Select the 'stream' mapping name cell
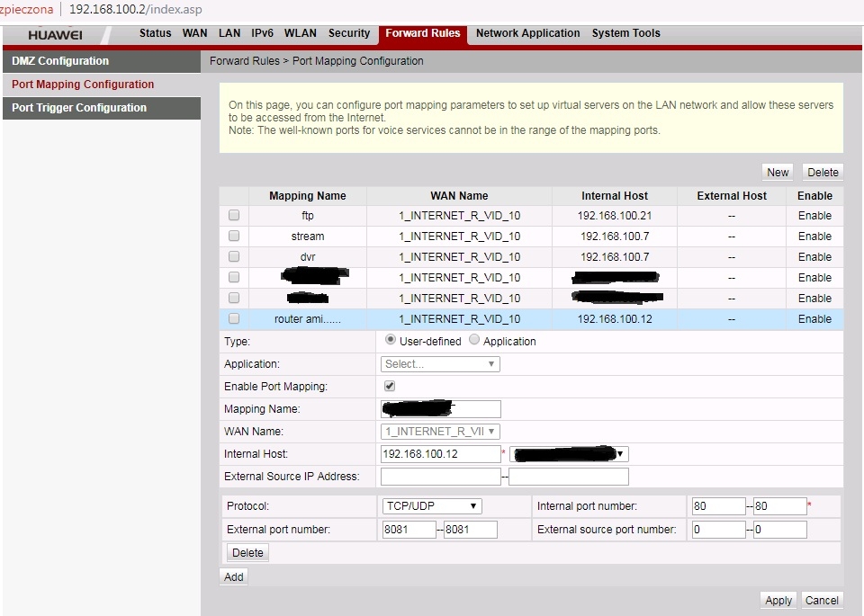 pos(308,237)
